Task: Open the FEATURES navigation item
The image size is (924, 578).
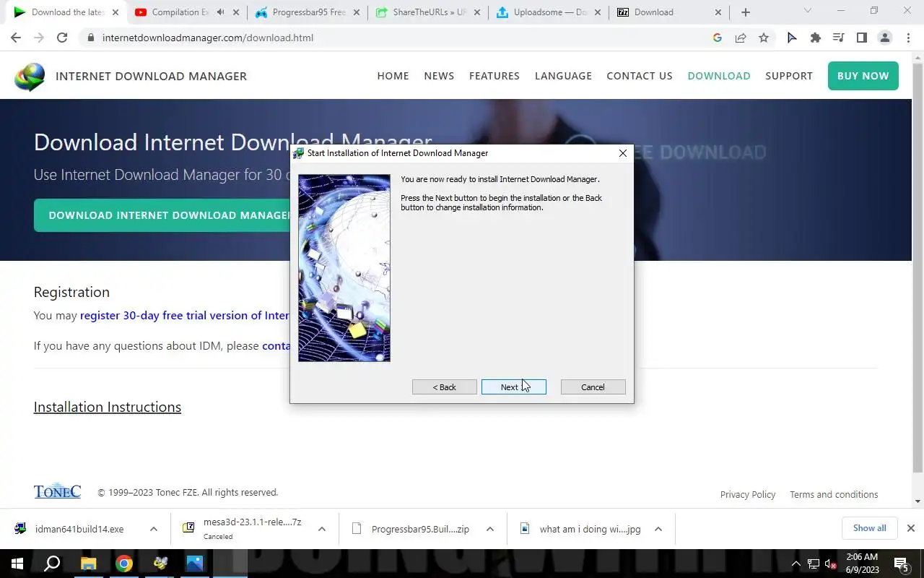Action: pyautogui.click(x=494, y=76)
